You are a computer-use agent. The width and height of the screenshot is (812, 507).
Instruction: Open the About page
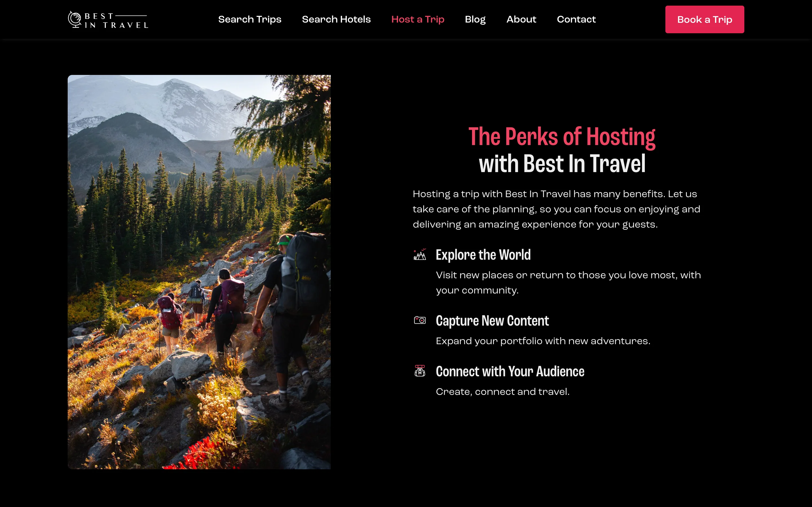point(521,19)
